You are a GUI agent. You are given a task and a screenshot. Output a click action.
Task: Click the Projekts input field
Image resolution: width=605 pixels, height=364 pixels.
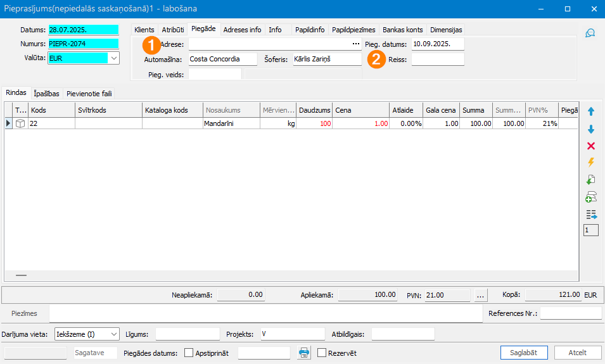coord(293,334)
